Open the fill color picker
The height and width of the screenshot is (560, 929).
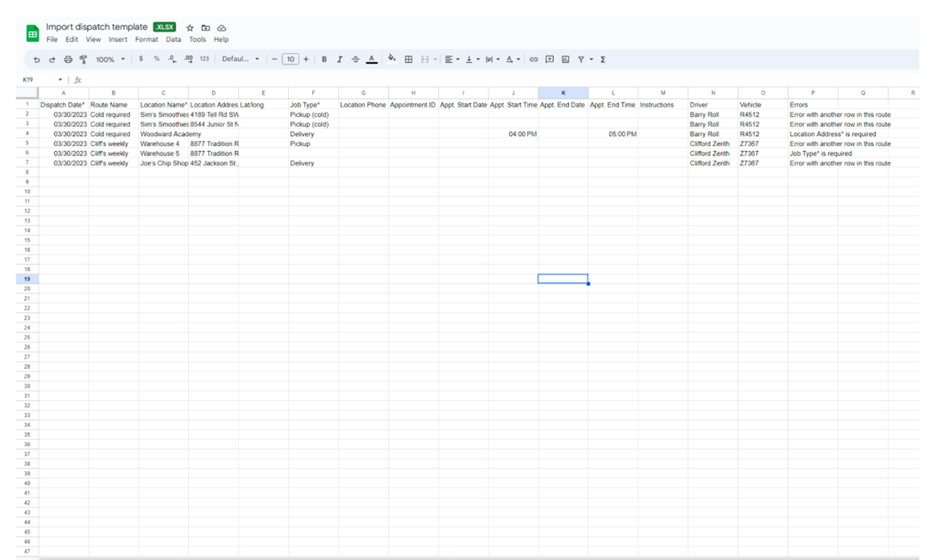click(392, 59)
